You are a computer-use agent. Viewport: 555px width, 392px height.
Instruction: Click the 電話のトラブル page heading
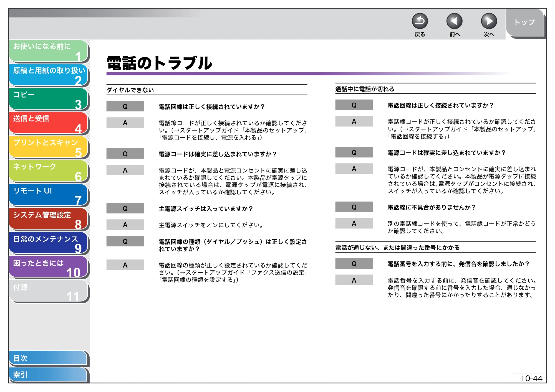coord(159,63)
